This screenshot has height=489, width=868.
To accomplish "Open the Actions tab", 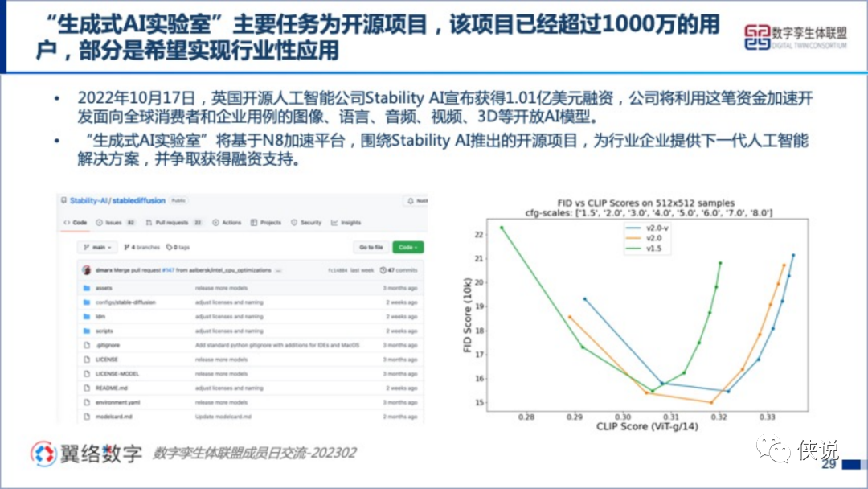I will [227, 223].
